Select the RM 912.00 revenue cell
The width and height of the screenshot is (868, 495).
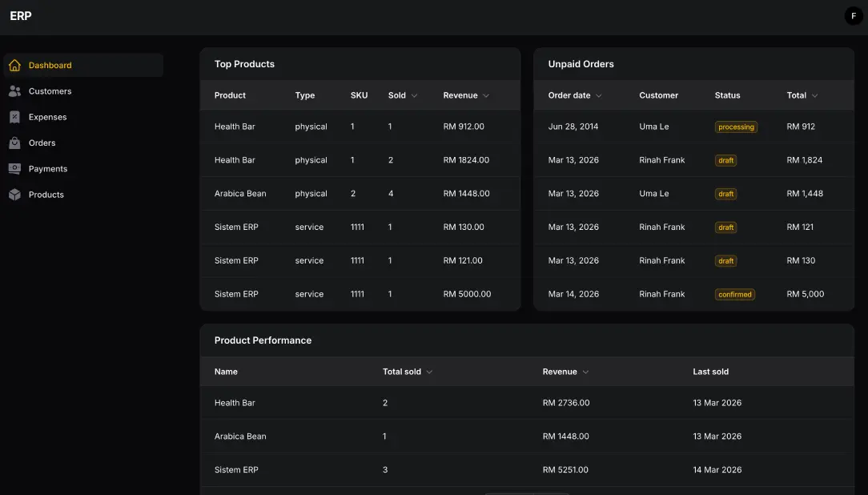[464, 127]
